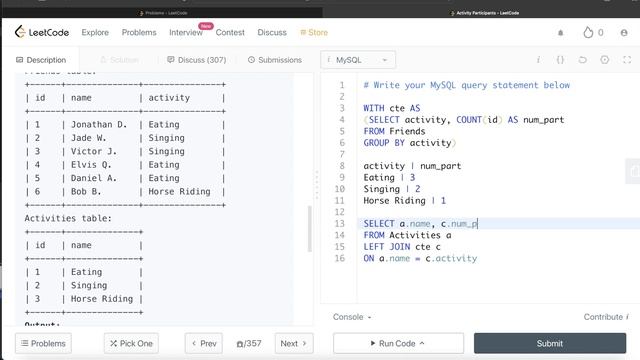Reset code to default icon
The image size is (640, 360).
[582, 60]
